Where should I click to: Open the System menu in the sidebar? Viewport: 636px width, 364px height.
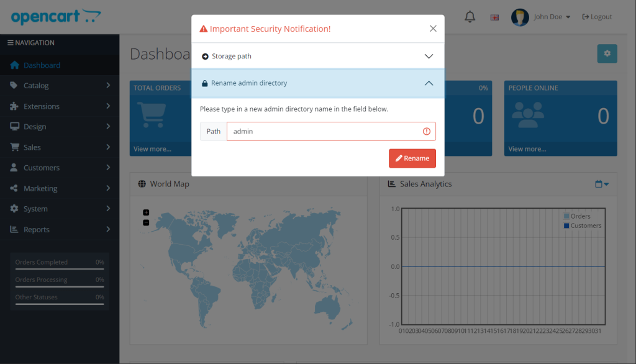(37, 209)
